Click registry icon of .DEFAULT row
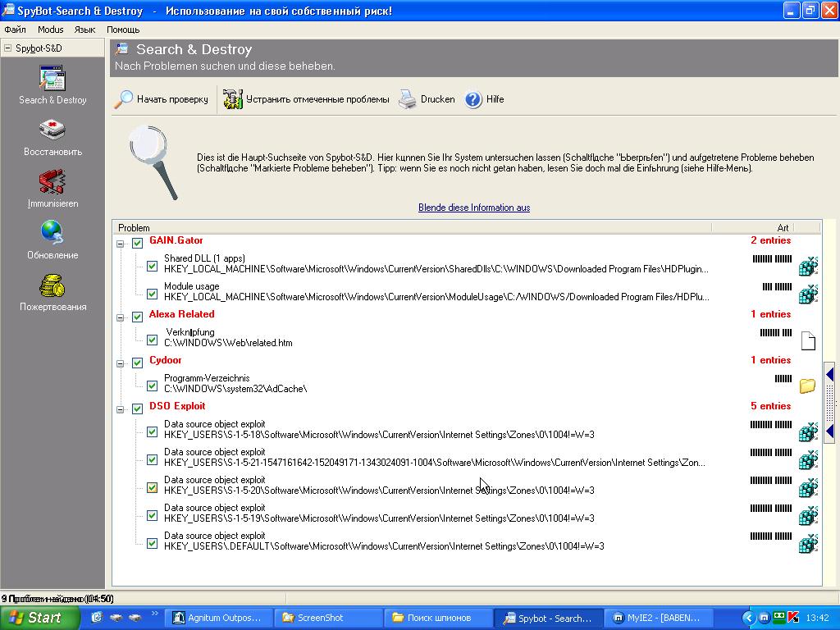The height and width of the screenshot is (630, 840). tap(808, 543)
